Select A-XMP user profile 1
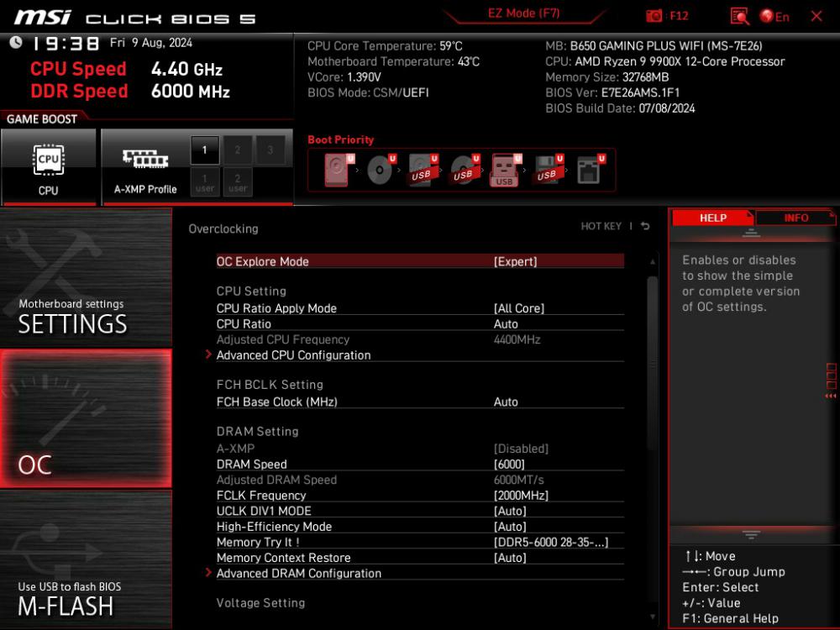Image resolution: width=840 pixels, height=630 pixels. (205, 182)
